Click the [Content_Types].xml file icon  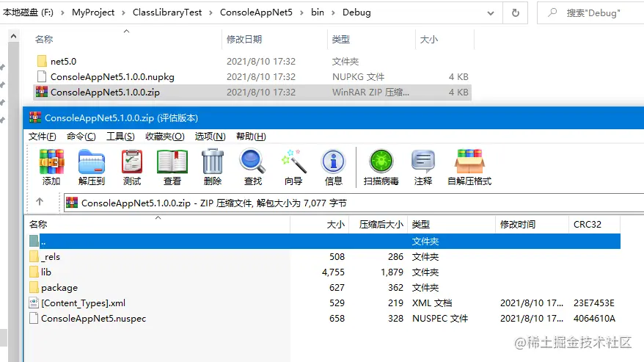pyautogui.click(x=34, y=303)
